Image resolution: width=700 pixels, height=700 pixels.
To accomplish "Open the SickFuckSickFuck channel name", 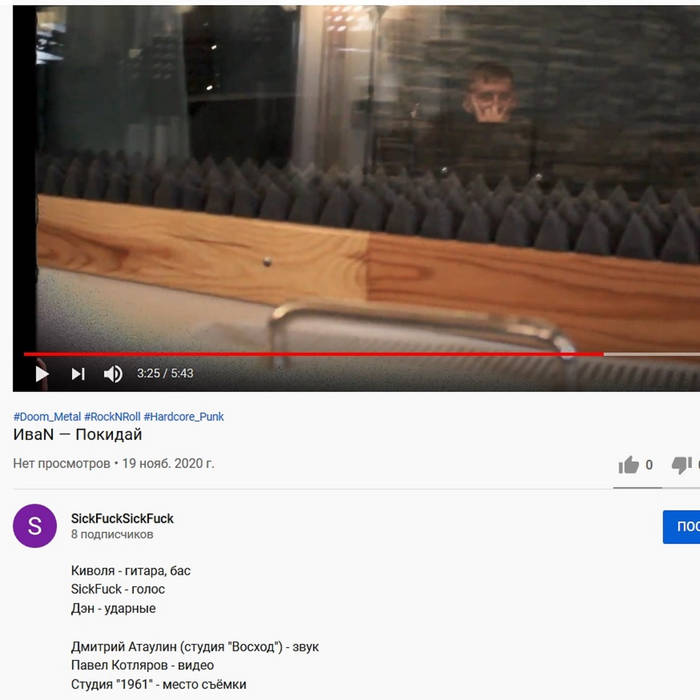I will pos(122,518).
